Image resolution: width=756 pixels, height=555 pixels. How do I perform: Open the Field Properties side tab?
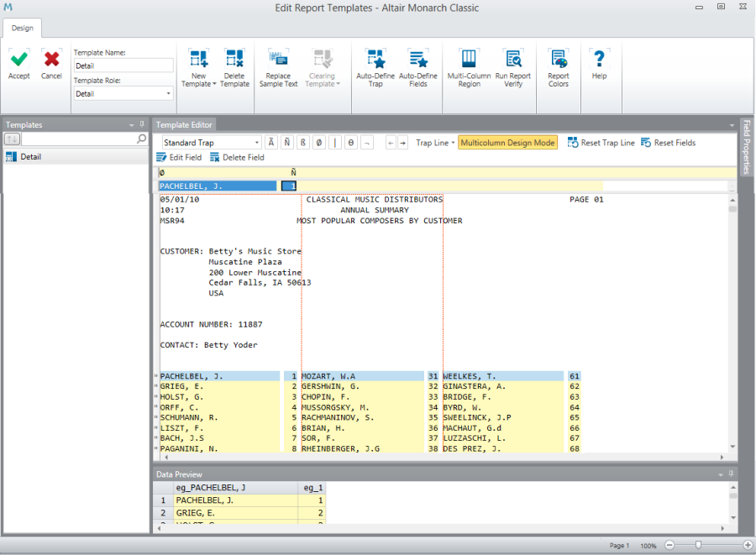tap(747, 147)
